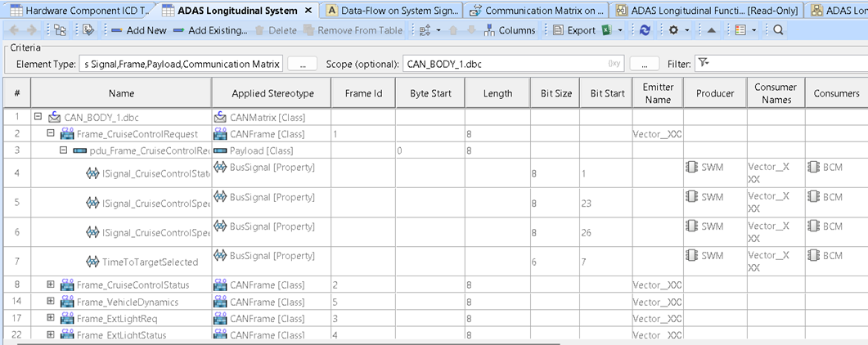Click the Excel export icon
The image size is (868, 345).
pyautogui.click(x=607, y=30)
